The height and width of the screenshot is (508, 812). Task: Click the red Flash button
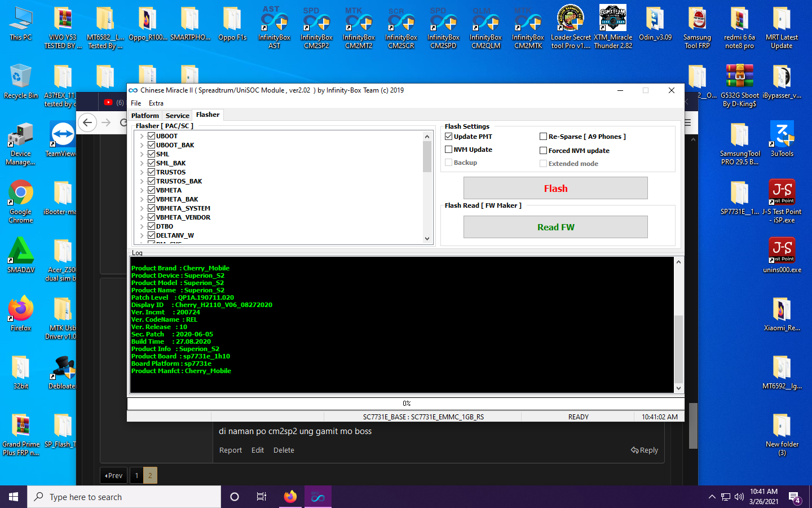coord(555,188)
